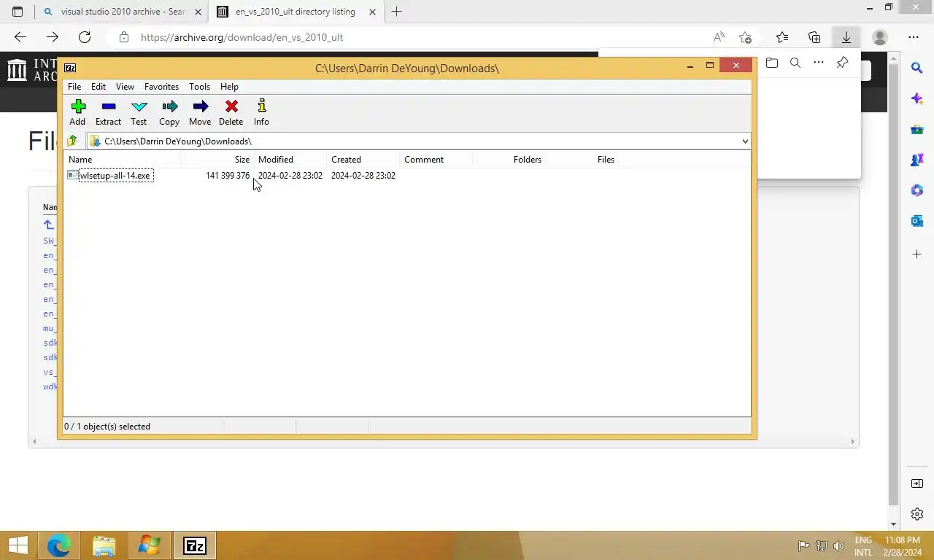This screenshot has height=560, width=934.
Task: Sort files by Modified column
Action: [290, 159]
